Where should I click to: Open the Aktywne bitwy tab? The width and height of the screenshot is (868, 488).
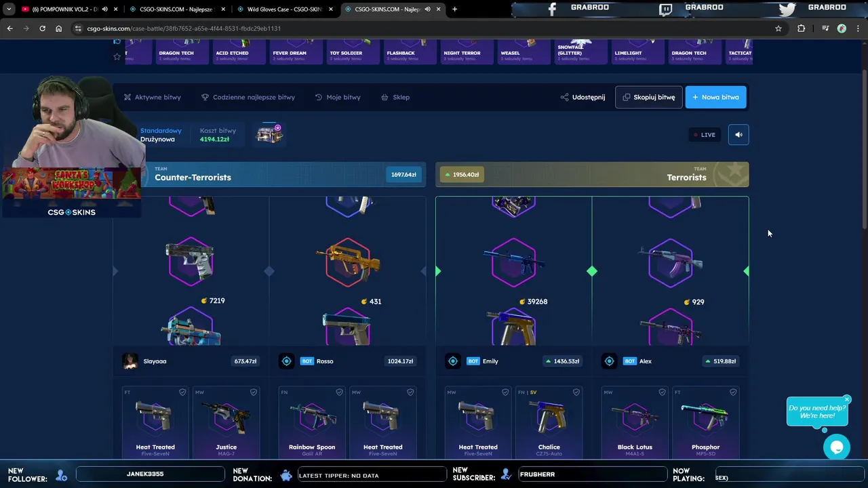[152, 97]
